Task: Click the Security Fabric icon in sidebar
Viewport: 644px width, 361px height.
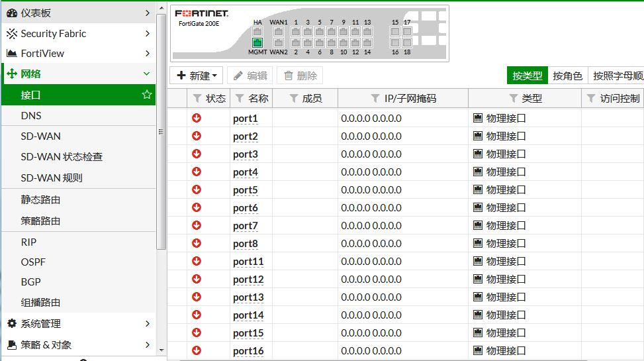Action: (x=11, y=34)
